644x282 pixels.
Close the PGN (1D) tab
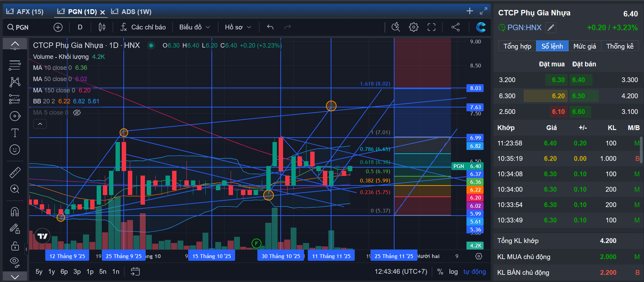coord(102,12)
